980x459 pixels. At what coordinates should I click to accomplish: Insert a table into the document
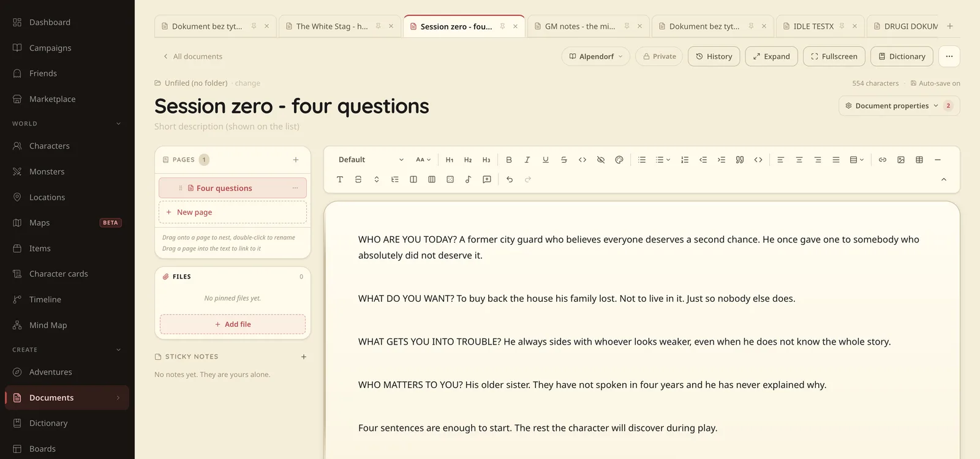(x=919, y=160)
